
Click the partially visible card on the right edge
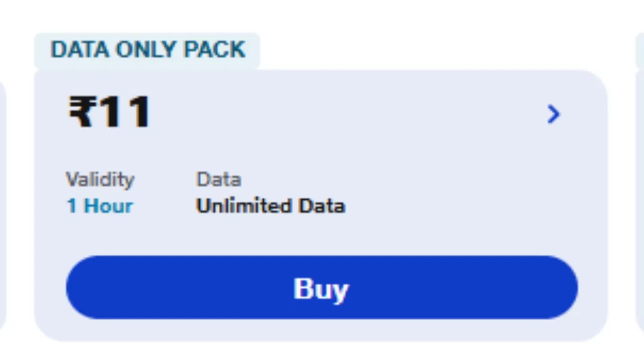pyautogui.click(x=640, y=201)
